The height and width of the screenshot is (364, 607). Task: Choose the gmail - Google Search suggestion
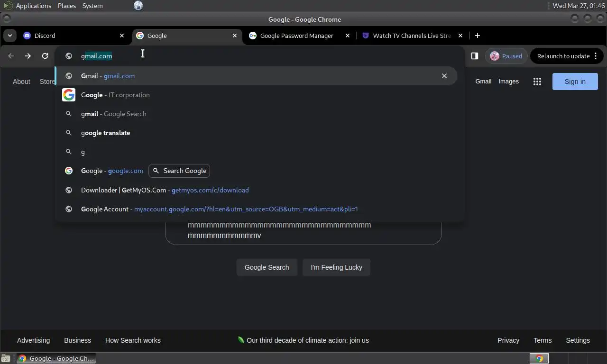[x=256, y=114]
